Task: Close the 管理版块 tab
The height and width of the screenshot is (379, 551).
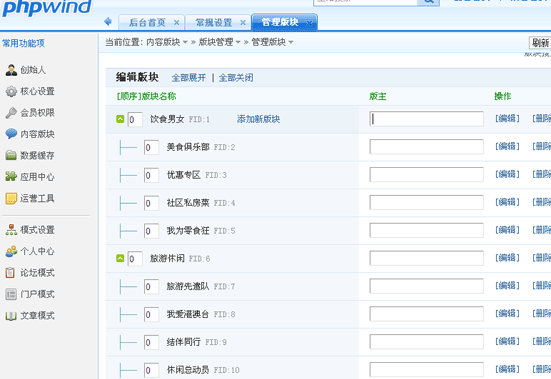Action: point(309,23)
